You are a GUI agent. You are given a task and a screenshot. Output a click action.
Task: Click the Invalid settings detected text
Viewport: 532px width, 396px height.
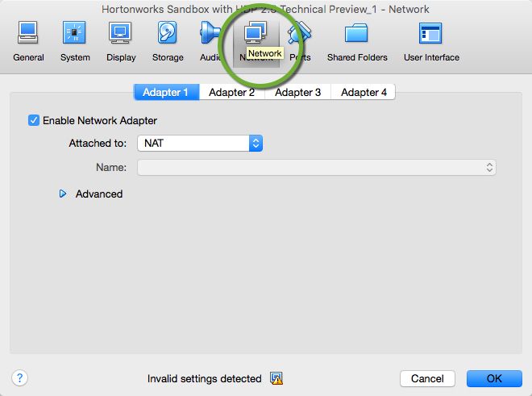[204, 378]
